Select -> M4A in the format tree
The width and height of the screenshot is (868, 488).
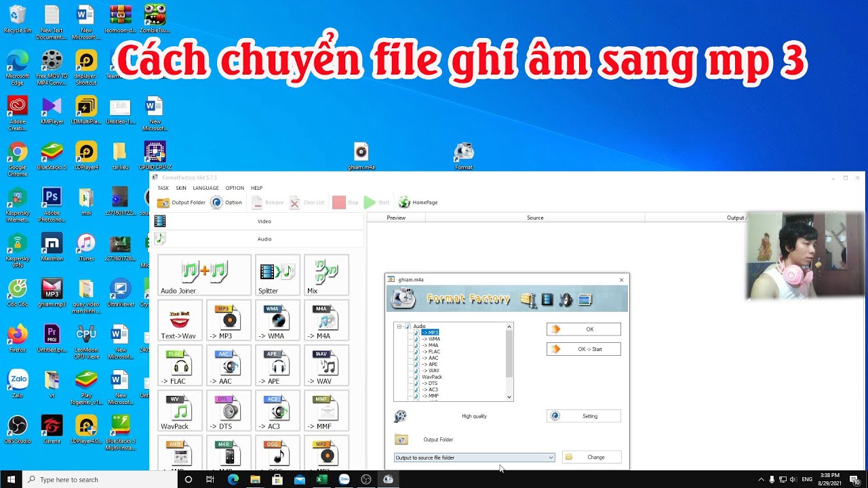coord(430,345)
